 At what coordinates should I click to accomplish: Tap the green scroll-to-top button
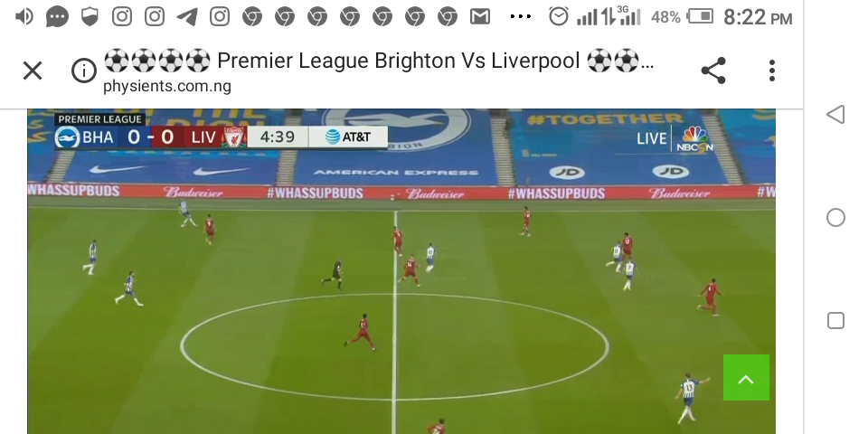click(x=746, y=378)
